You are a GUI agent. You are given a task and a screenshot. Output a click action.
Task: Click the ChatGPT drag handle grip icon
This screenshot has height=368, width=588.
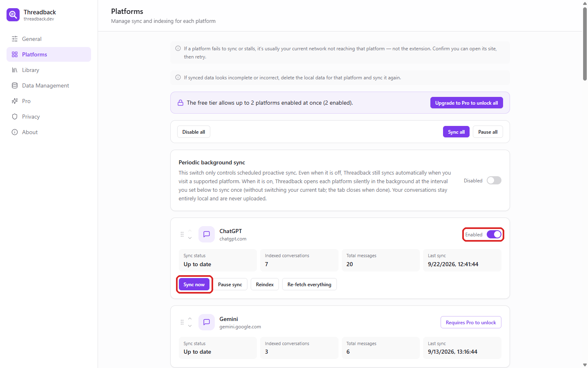point(182,234)
